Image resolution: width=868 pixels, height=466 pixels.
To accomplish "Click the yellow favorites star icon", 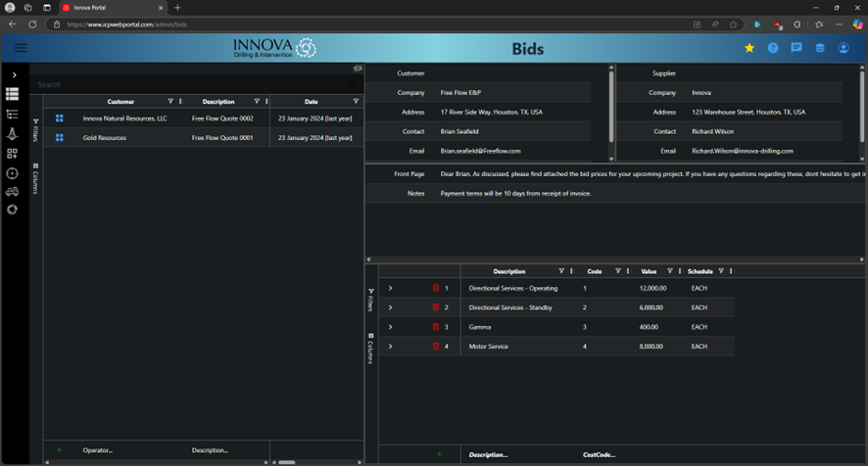I will tap(749, 48).
